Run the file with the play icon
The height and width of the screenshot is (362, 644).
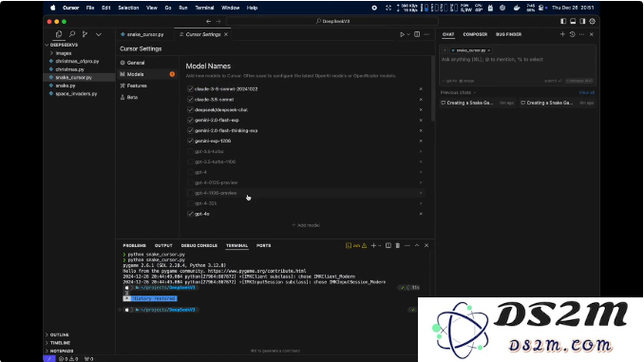[x=402, y=34]
